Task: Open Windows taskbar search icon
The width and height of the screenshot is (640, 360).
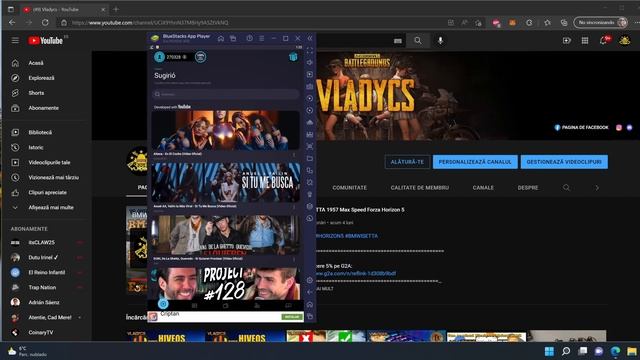Action: (x=566, y=351)
